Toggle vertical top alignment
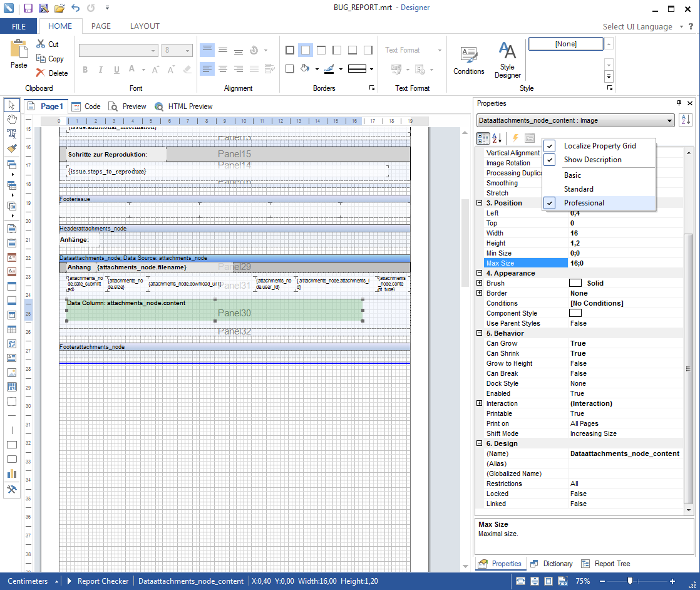Image resolution: width=700 pixels, height=590 pixels. 207,49
